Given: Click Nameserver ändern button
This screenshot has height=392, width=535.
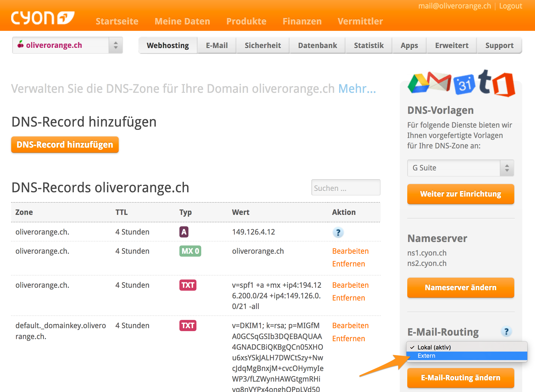Looking at the screenshot, I should tap(460, 287).
